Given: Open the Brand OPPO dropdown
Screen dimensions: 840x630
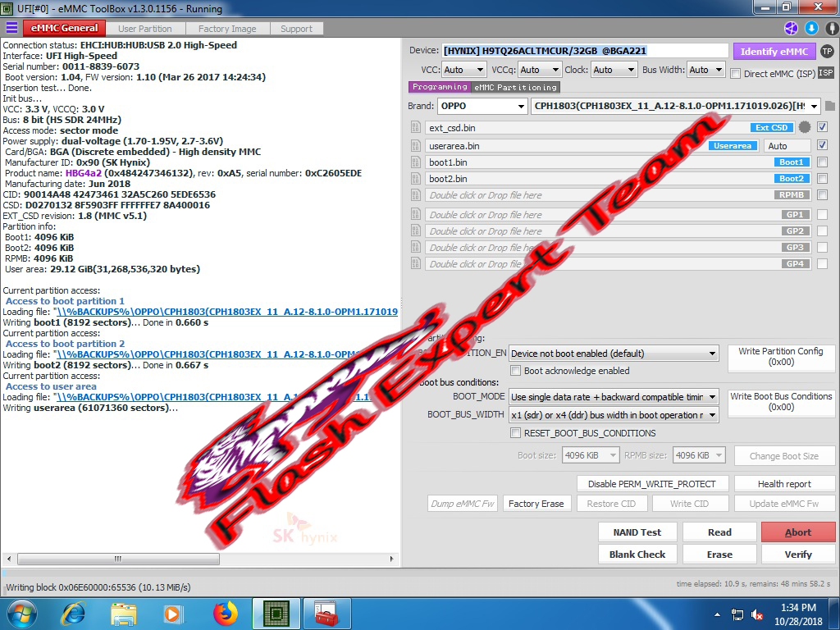Looking at the screenshot, I should pyautogui.click(x=482, y=106).
